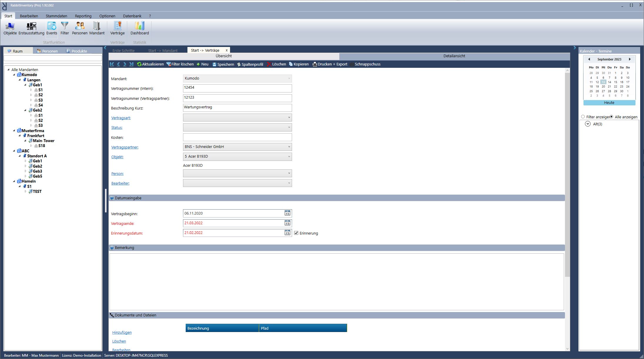The image size is (644, 359).
Task: Select the Alle anzeigen radio button
Action: click(611, 117)
